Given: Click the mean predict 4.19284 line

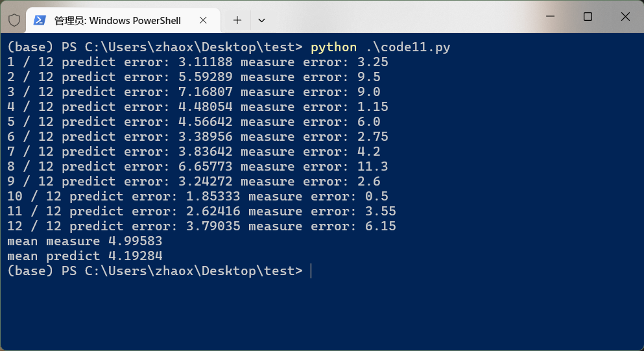Looking at the screenshot, I should pyautogui.click(x=84, y=256).
